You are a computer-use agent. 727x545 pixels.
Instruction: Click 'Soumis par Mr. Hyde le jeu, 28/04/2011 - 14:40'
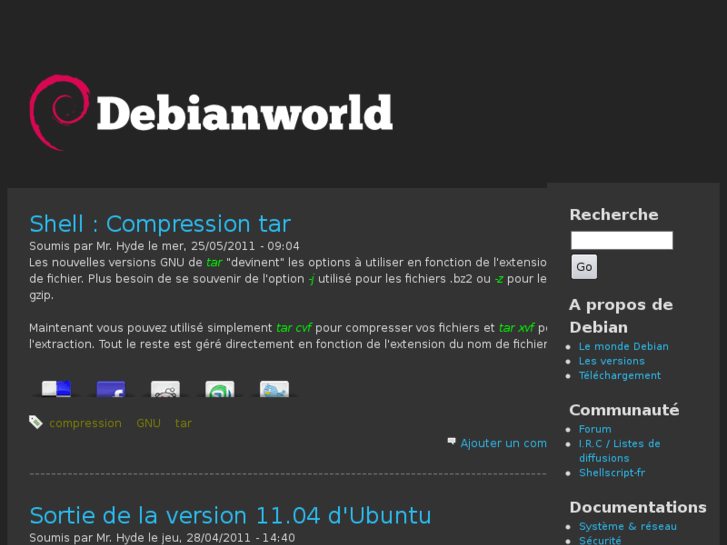click(162, 538)
